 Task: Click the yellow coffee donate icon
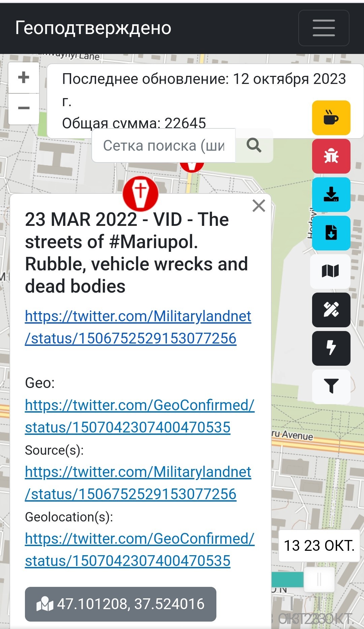[x=331, y=118]
